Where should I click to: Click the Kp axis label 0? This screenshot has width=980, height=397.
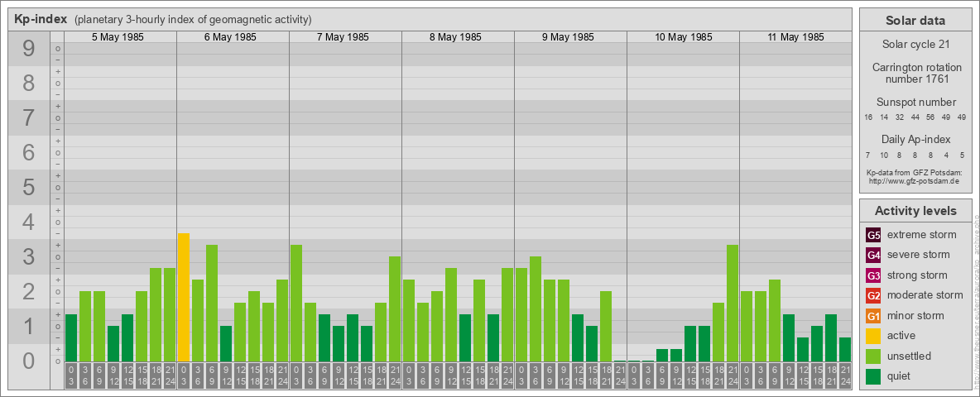28,361
